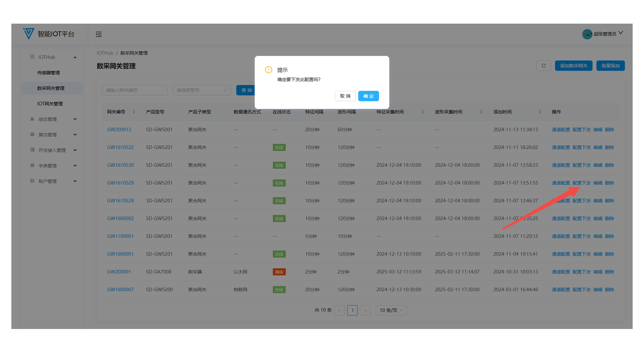Click 编辑 for GW1610528
Screen dimensions: 644x362
point(598,201)
